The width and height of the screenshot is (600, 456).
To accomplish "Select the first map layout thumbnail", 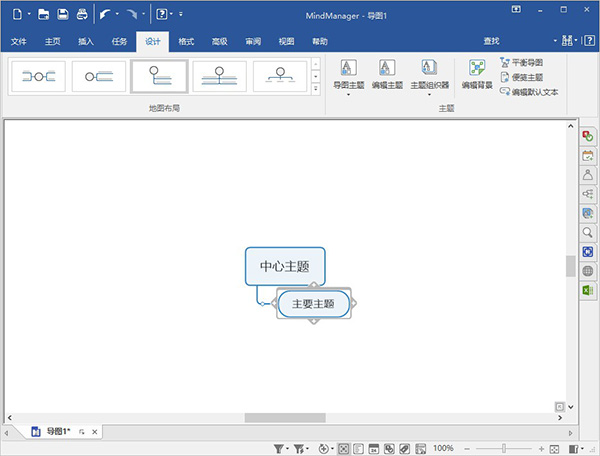I will pyautogui.click(x=37, y=76).
